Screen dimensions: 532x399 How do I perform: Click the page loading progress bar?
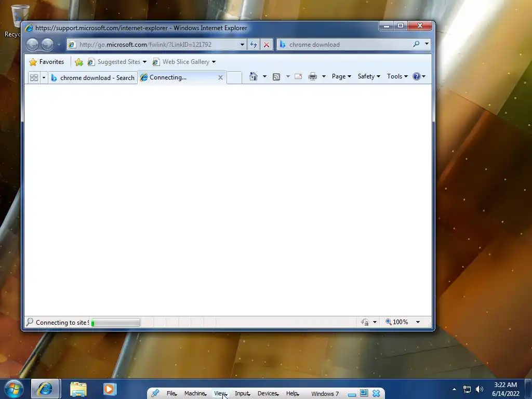pyautogui.click(x=115, y=322)
